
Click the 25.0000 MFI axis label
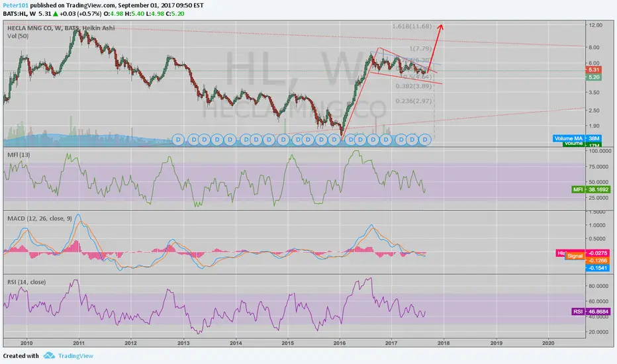click(x=600, y=198)
